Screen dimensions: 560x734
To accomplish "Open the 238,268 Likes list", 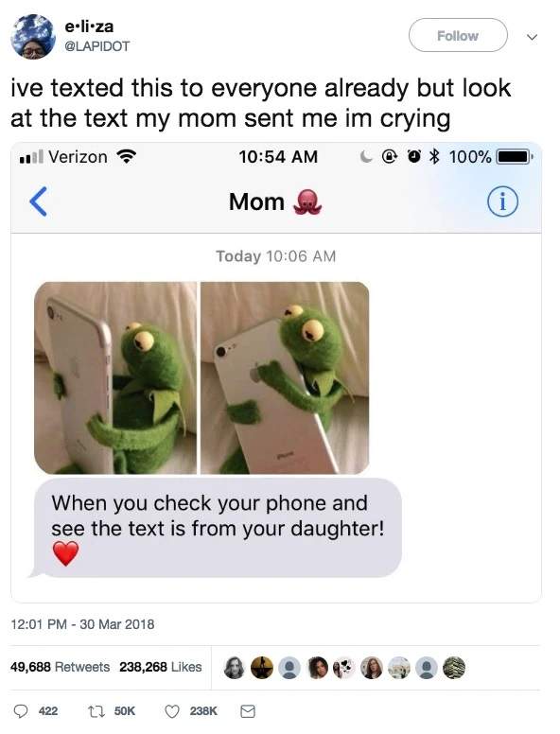I will point(161,667).
